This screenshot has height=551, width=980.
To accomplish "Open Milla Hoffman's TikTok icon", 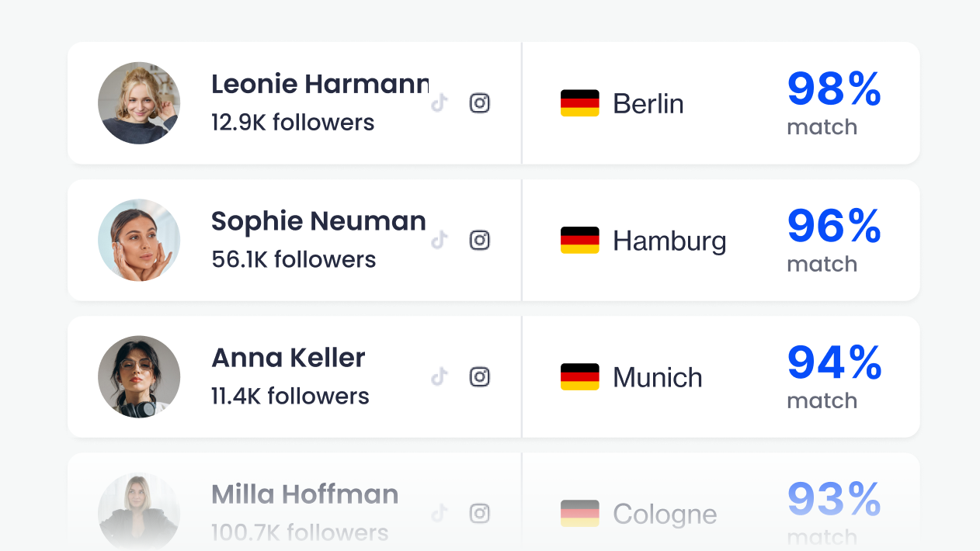I will (x=440, y=513).
